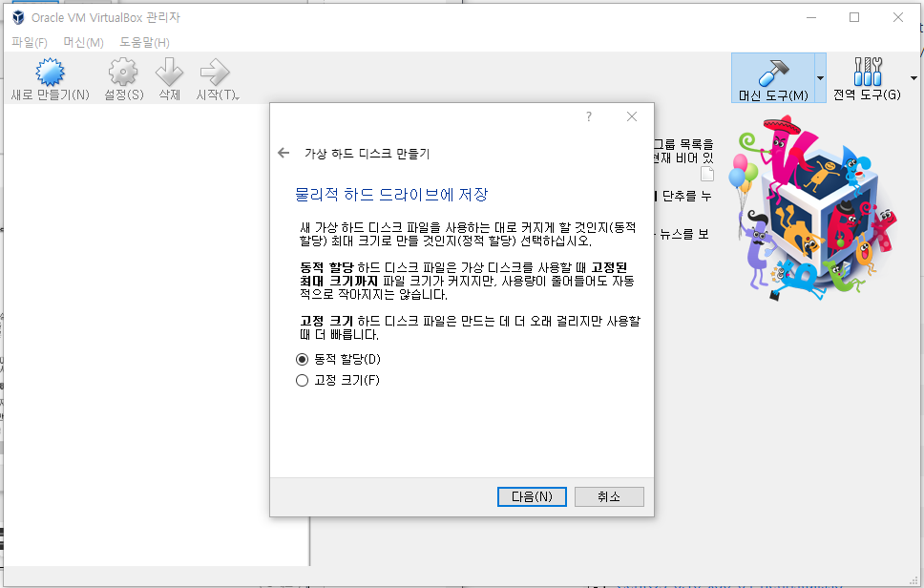Click the small document icon in welcome text
The height and width of the screenshot is (588, 924).
pyautogui.click(x=707, y=174)
